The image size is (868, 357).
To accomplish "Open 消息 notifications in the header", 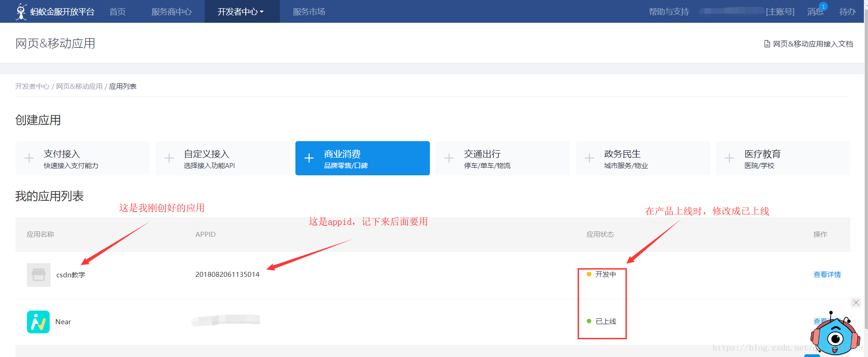I will click(815, 11).
